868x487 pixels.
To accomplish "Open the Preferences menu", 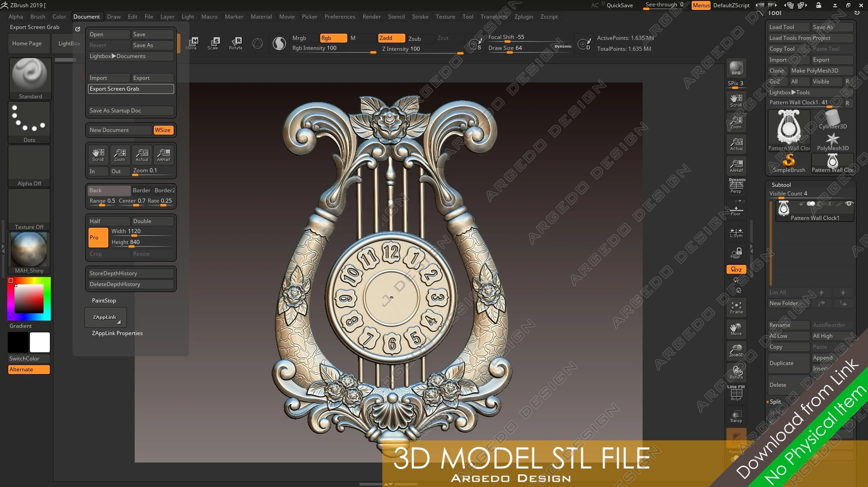I will pos(340,17).
